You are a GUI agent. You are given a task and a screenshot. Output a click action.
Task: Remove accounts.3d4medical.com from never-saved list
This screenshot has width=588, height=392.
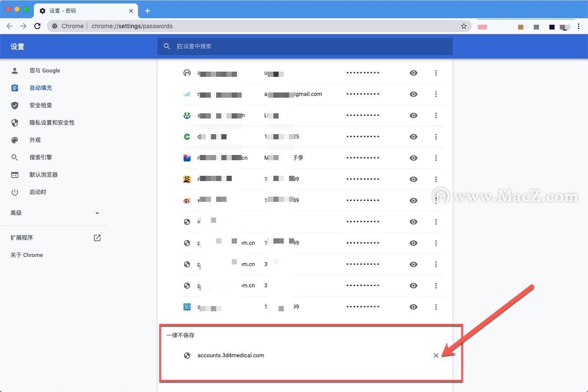click(x=436, y=356)
